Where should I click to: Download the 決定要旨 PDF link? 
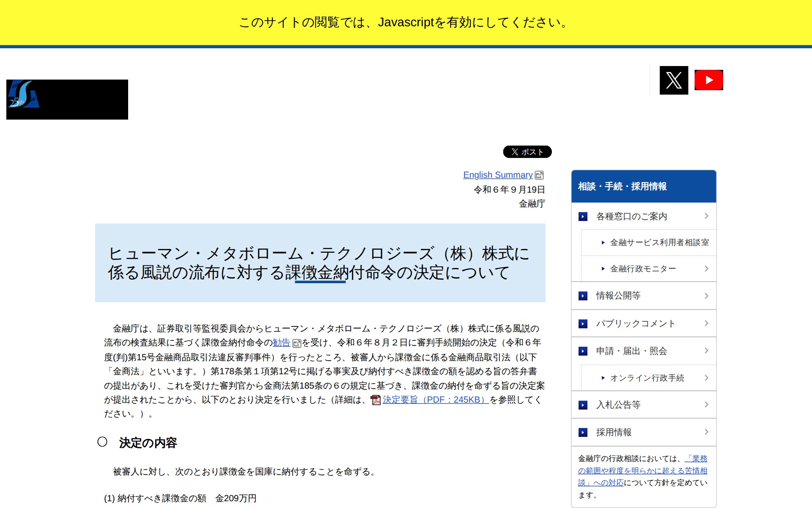point(432,400)
